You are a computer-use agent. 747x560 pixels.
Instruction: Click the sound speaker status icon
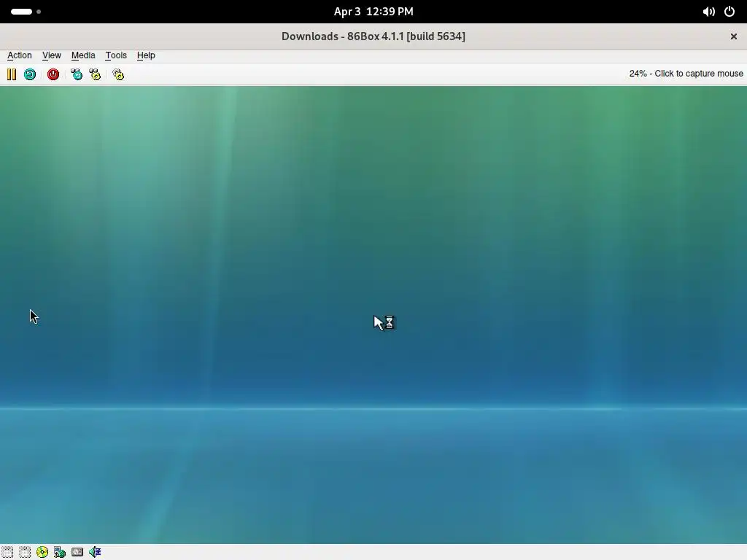click(x=95, y=552)
